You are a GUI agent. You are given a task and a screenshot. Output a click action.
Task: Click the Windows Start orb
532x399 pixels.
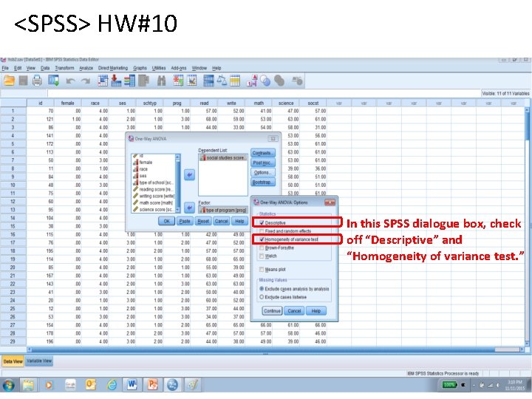click(8, 386)
